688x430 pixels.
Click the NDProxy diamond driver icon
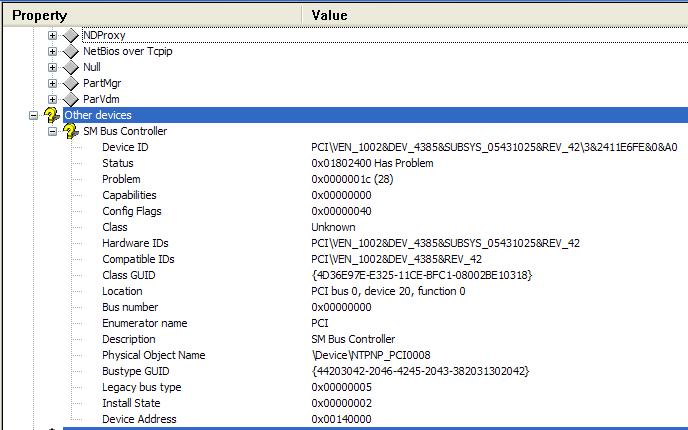point(71,36)
